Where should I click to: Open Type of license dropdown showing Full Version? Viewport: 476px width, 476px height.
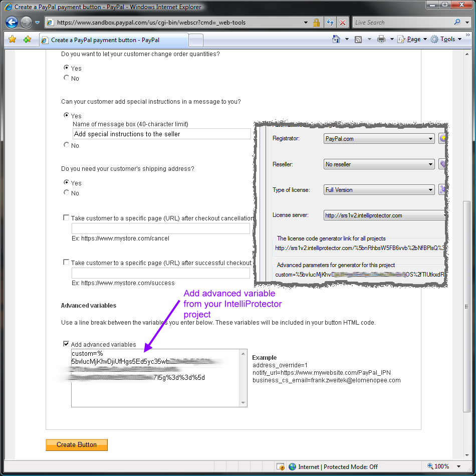[x=379, y=190]
